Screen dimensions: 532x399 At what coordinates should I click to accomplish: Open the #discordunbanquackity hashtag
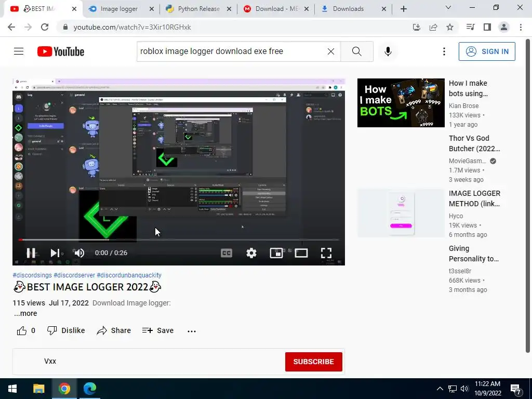point(129,275)
